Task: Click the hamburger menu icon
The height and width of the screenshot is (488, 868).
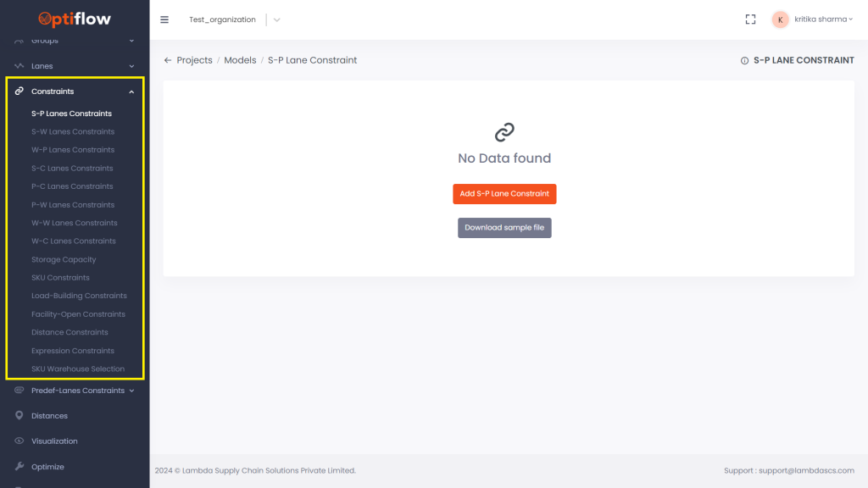Action: (x=164, y=19)
